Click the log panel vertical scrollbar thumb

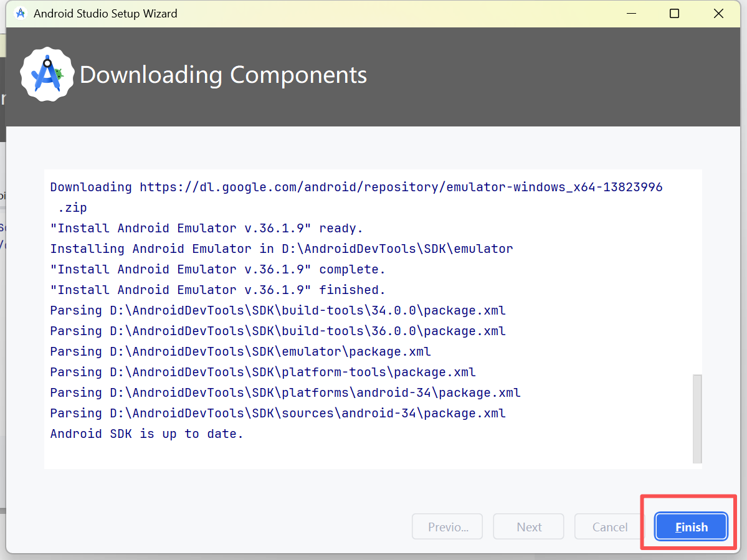pos(697,419)
